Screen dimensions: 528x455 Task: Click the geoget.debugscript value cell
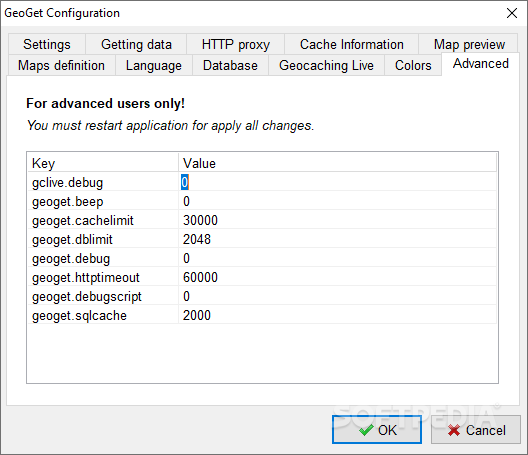tap(337, 296)
